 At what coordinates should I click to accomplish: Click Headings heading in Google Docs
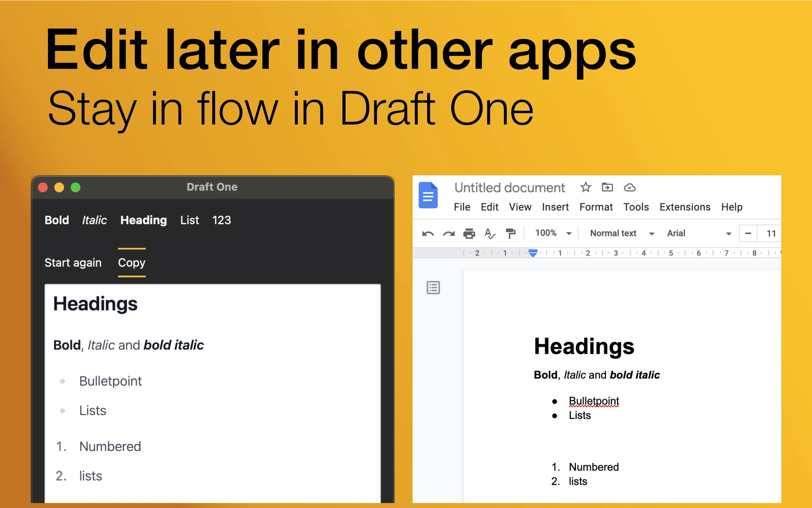tap(584, 347)
